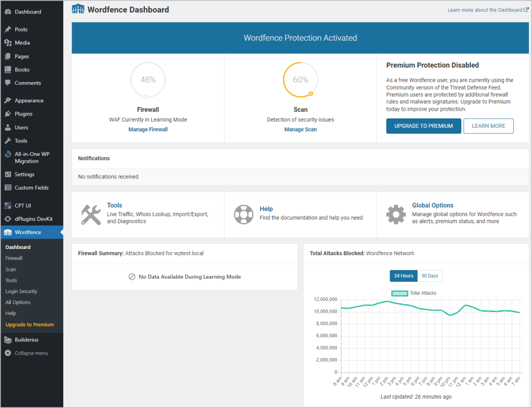Open the Wordfence Help submenu item
Viewport: 532px width, 408px height.
point(10,313)
